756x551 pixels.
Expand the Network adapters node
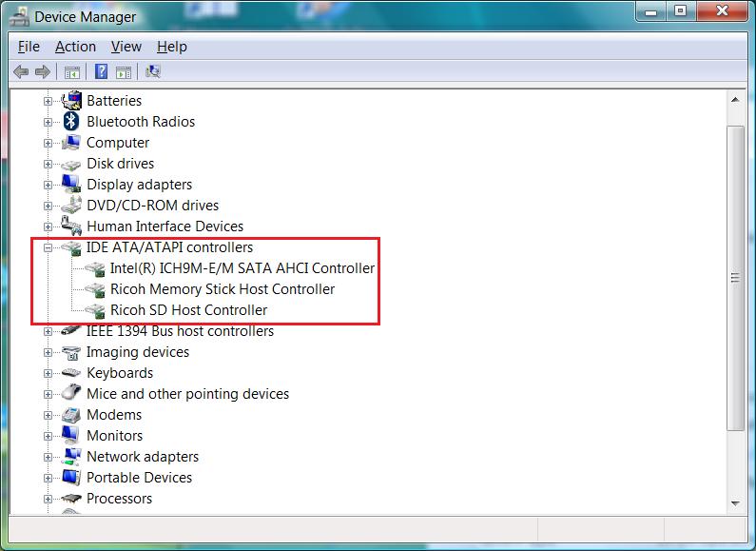48,457
